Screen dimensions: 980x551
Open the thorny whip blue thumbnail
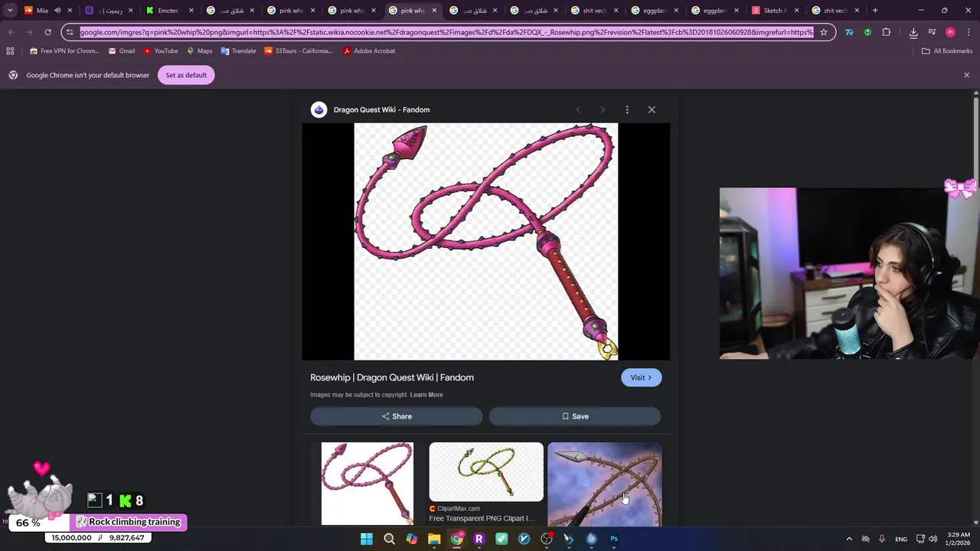coord(605,484)
